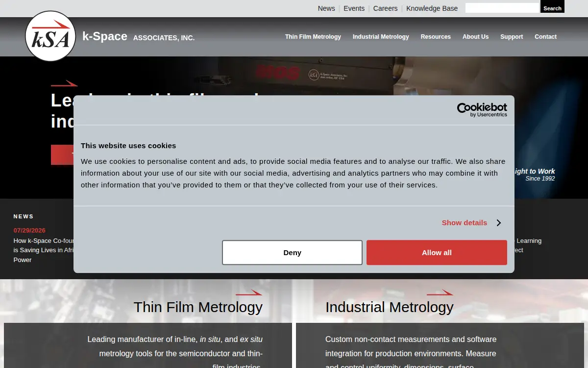588x368 pixels.
Task: Go to the Careers page
Action: pyautogui.click(x=385, y=8)
